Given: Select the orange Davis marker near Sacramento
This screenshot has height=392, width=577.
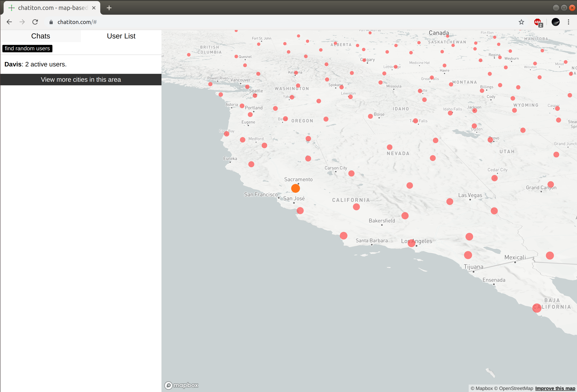Looking at the screenshot, I should [x=296, y=188].
